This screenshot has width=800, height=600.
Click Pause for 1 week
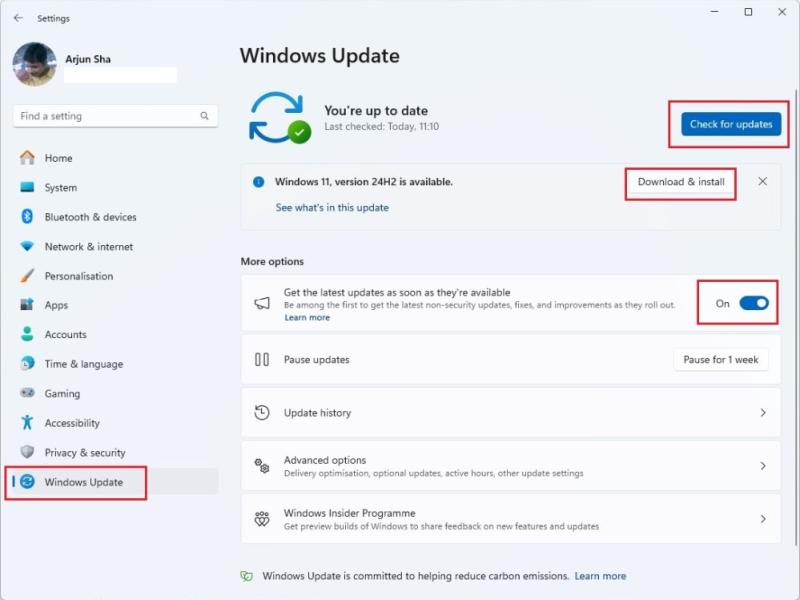[721, 359]
